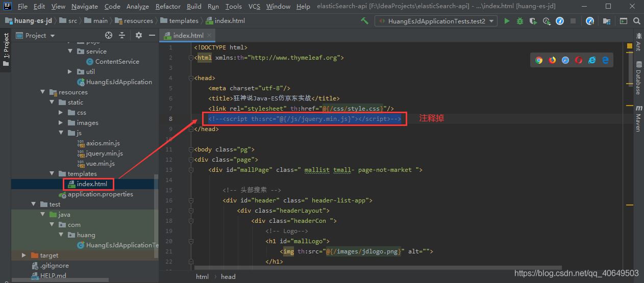Open page in Chrome browser icon
Image resolution: width=644 pixels, height=283 pixels.
tap(539, 60)
